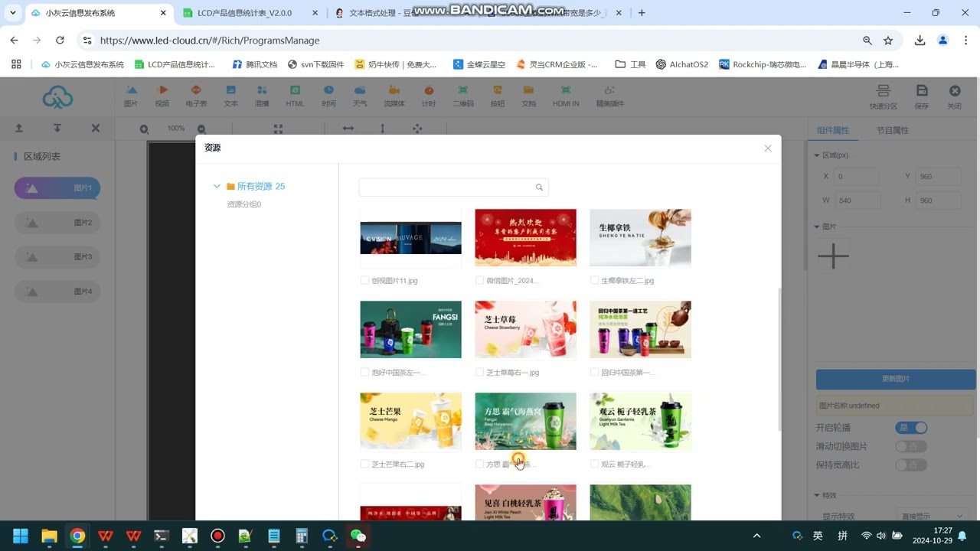Open the 显示特效 dropdown

pos(932,516)
